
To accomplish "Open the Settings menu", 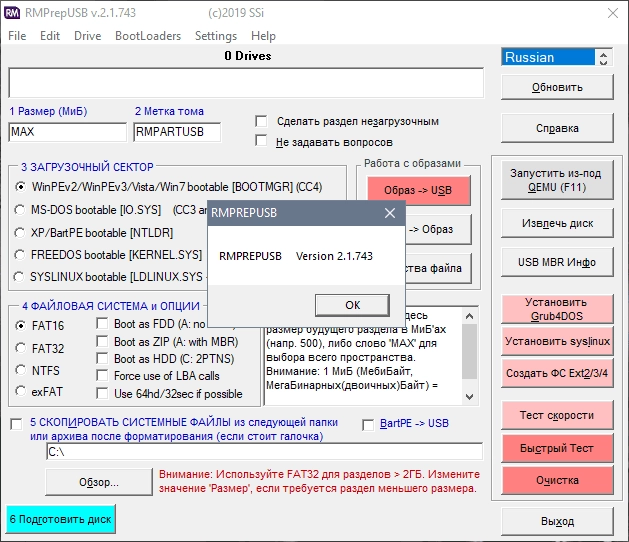I will 216,36.
